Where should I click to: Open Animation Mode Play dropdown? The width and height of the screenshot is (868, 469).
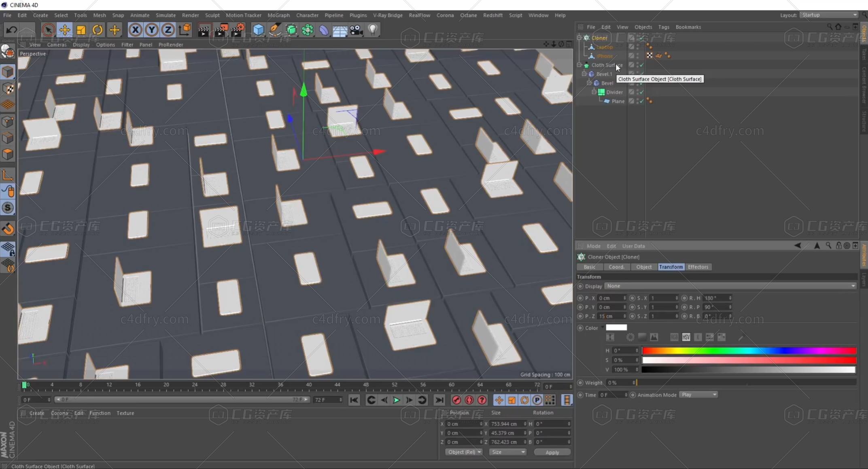698,395
